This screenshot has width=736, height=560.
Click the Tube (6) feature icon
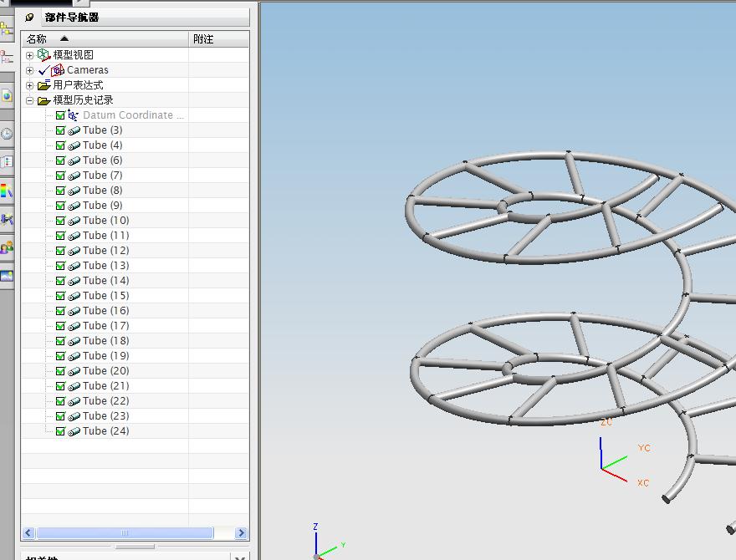click(x=74, y=160)
